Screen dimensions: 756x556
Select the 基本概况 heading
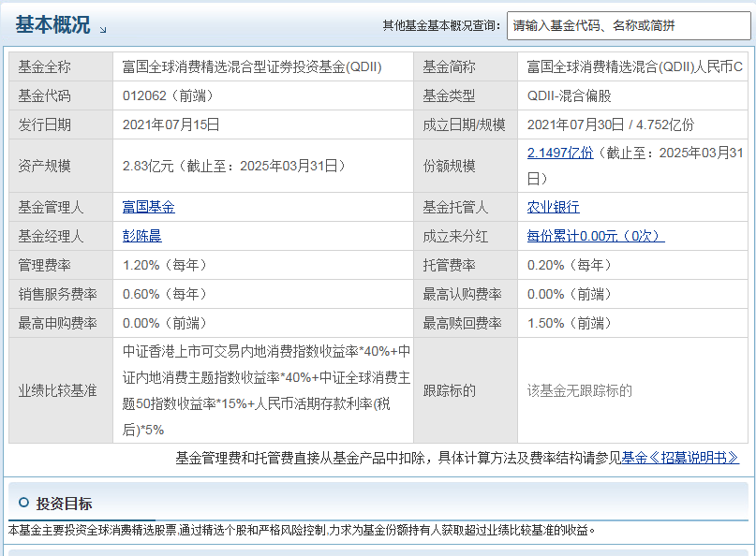[x=52, y=24]
